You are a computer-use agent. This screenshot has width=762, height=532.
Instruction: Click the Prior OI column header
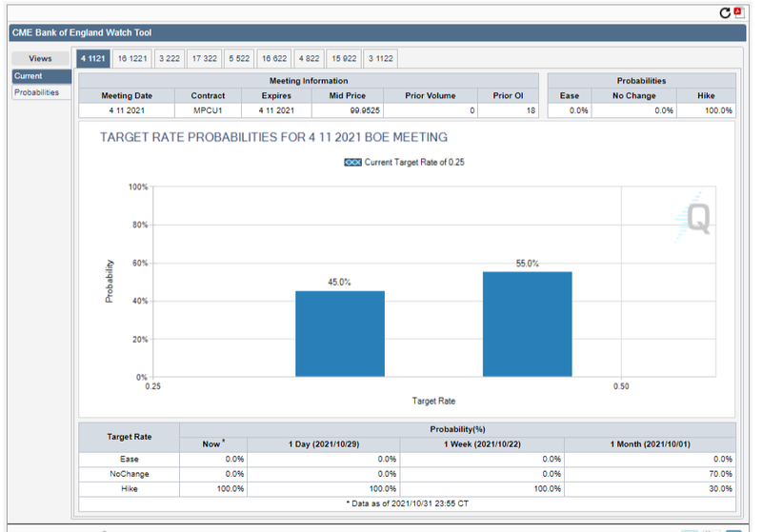509,95
